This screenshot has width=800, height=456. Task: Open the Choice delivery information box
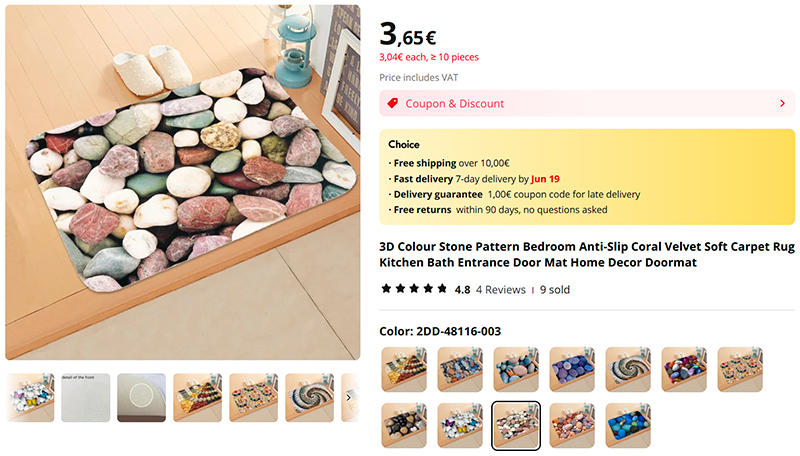coord(587,177)
